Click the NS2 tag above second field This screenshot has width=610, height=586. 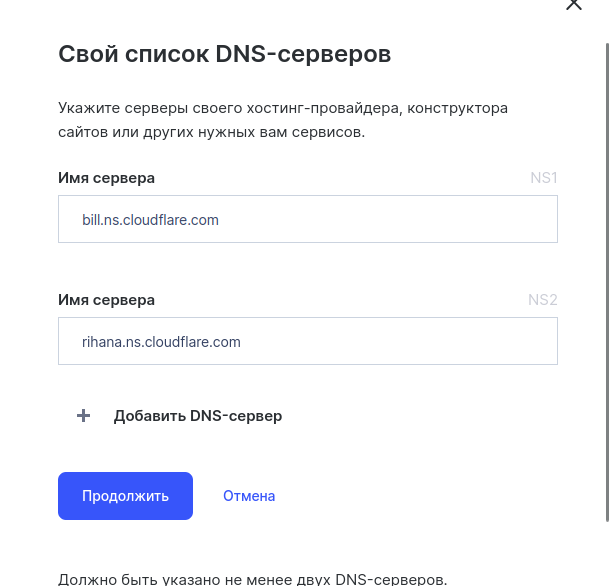click(x=542, y=300)
